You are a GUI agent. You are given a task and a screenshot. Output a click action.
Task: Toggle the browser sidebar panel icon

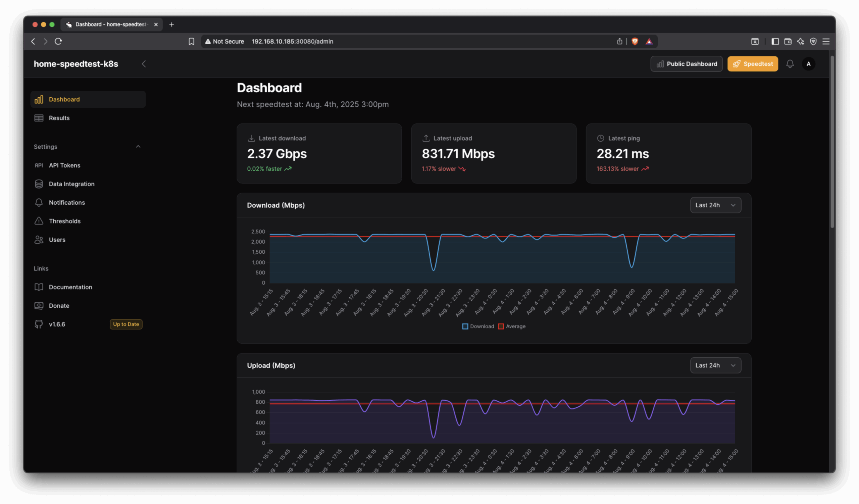pyautogui.click(x=775, y=42)
